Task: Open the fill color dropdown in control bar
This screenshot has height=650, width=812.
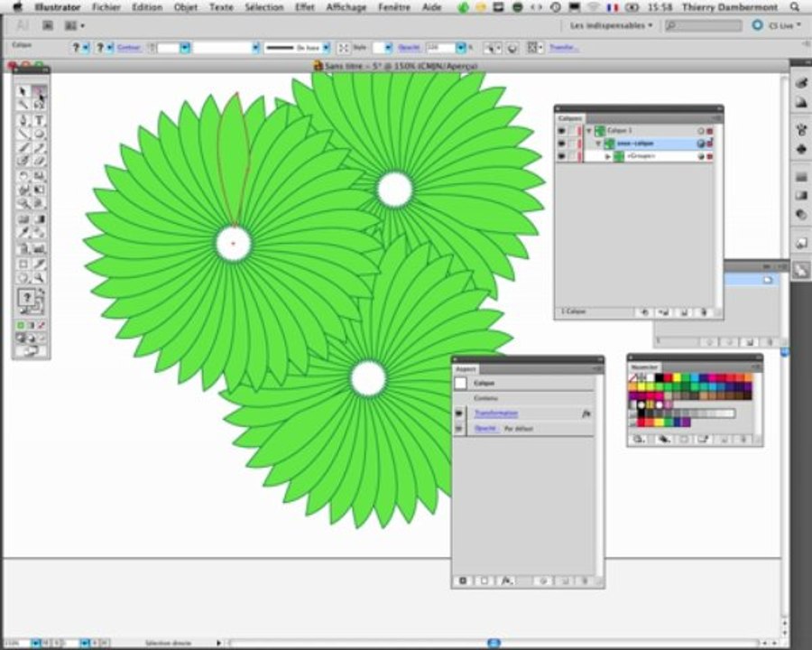Action: click(x=86, y=48)
